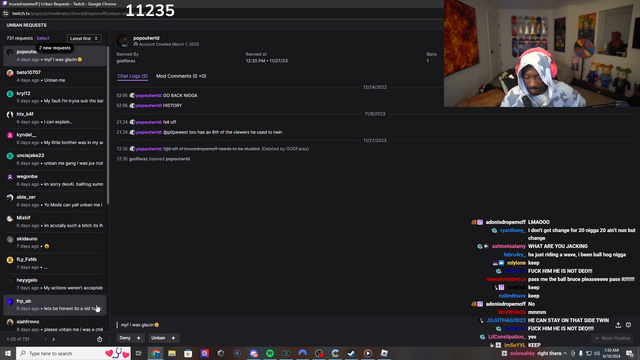Open the Windows Start menu
The image size is (640, 360).
coord(8,353)
